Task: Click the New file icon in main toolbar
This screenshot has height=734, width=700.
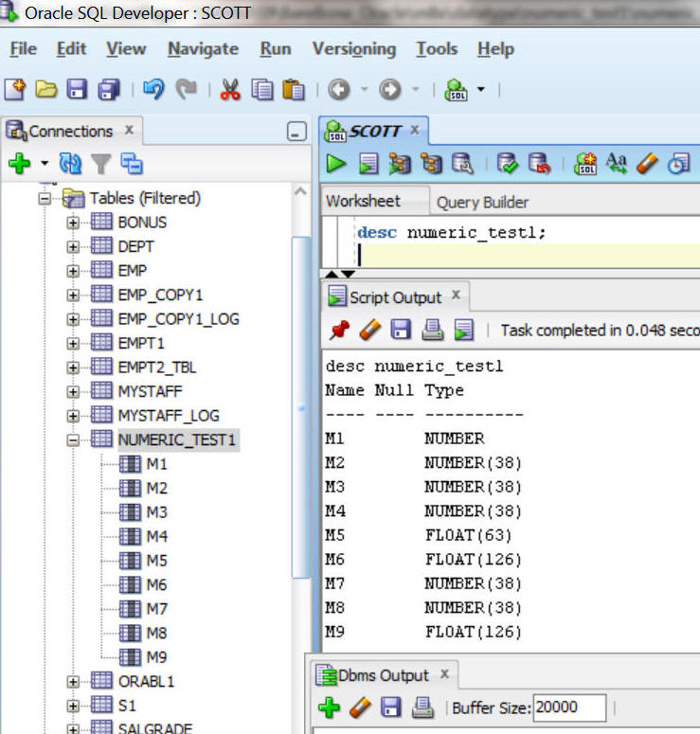Action: (15, 89)
